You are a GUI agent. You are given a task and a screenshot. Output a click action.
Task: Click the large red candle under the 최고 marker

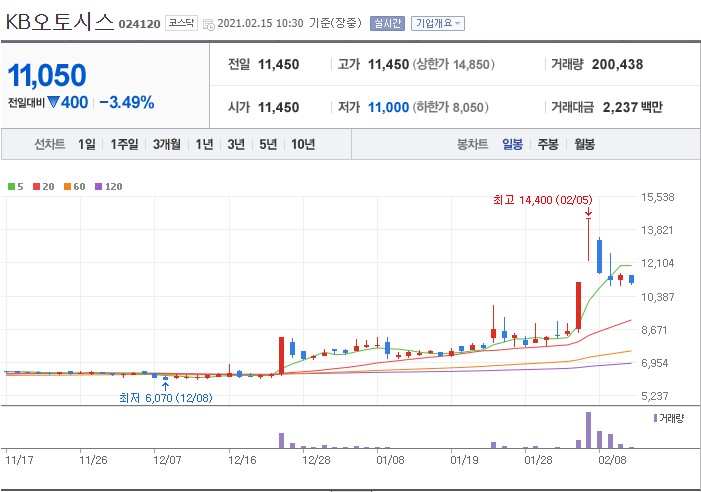[579, 306]
